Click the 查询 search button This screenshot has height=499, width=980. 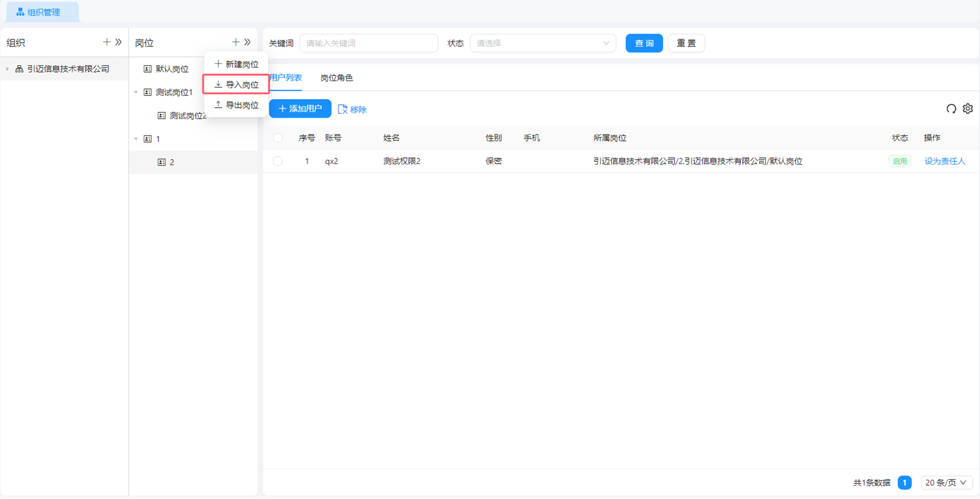tap(644, 44)
